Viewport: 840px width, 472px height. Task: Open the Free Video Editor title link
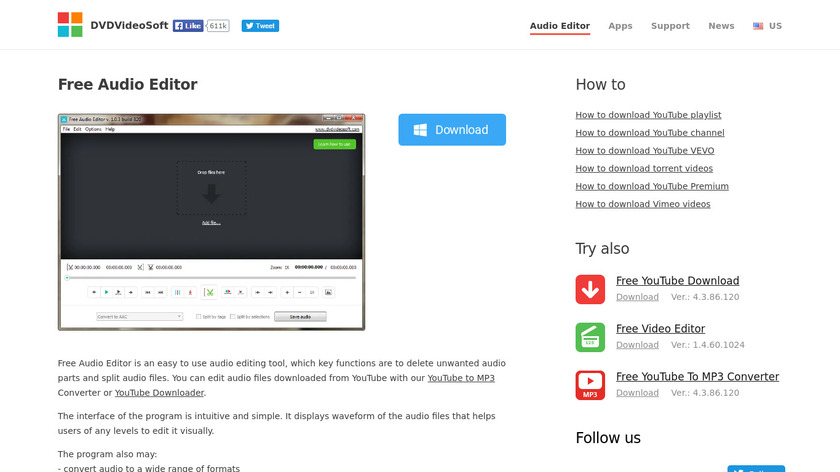tap(661, 328)
